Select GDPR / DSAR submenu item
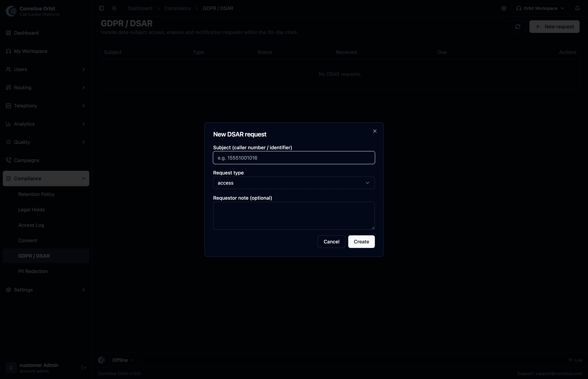 46,256
